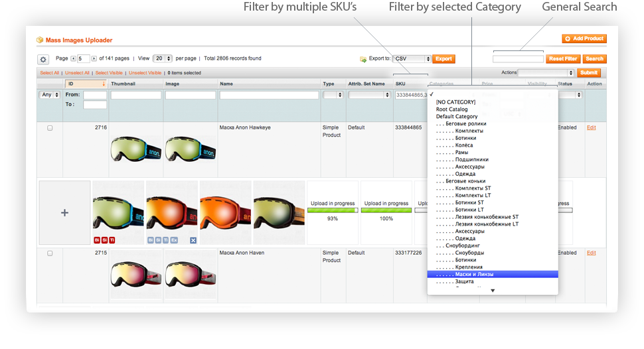644x349 pixels.
Task: Tick checkbox for product 2715
Action: tap(50, 253)
